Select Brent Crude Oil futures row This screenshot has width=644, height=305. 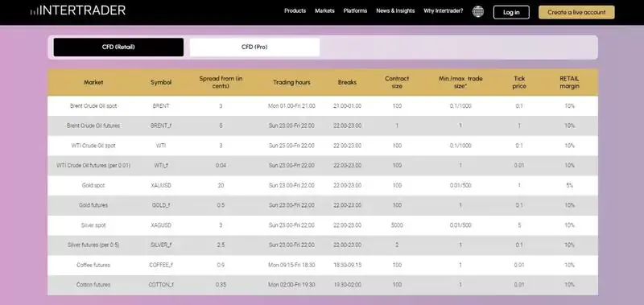coord(323,126)
